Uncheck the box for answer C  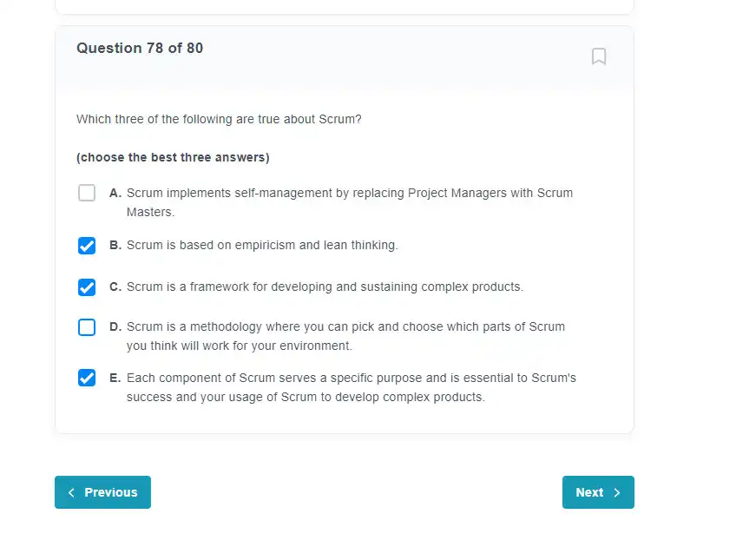[x=87, y=287]
